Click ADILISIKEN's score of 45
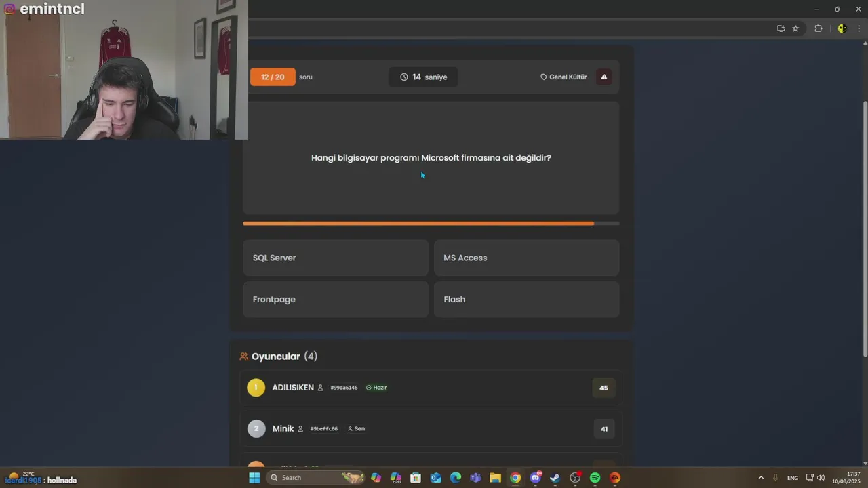The image size is (868, 488). click(604, 388)
